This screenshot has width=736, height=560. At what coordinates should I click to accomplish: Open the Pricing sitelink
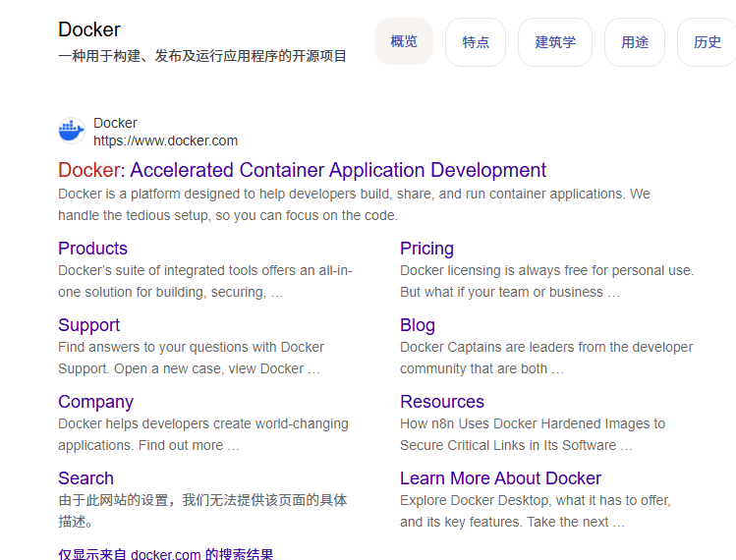426,249
